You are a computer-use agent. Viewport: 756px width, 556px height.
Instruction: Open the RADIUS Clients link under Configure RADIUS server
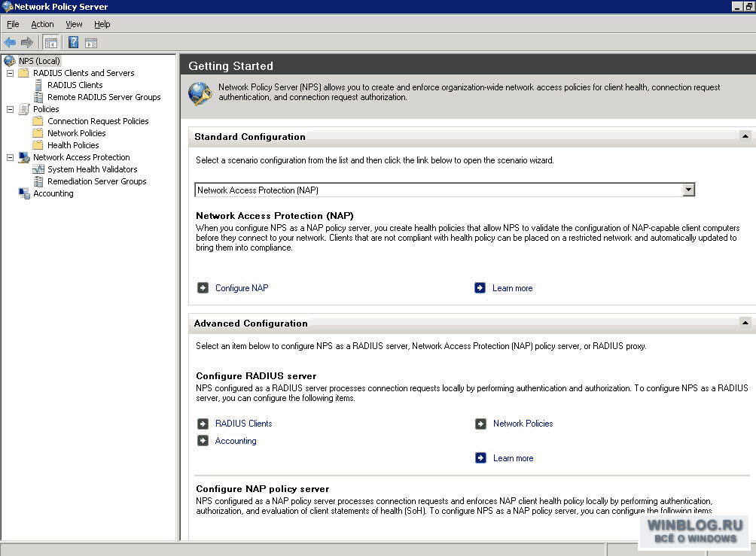(x=243, y=424)
